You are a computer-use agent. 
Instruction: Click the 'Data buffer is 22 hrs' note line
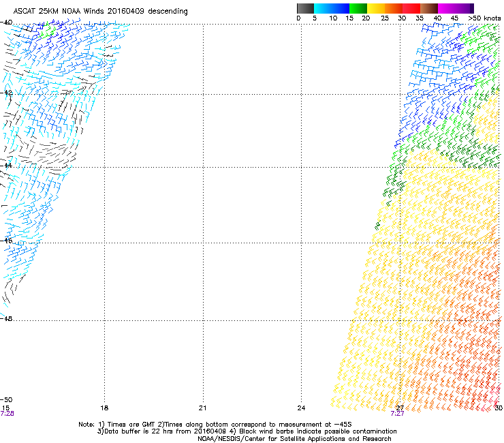[x=247, y=431]
